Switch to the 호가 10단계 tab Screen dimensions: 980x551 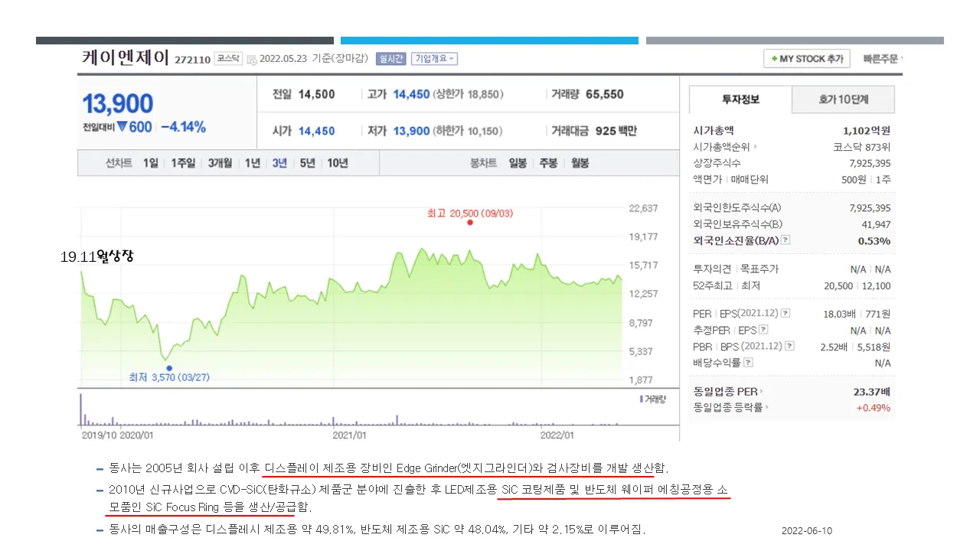(x=844, y=99)
